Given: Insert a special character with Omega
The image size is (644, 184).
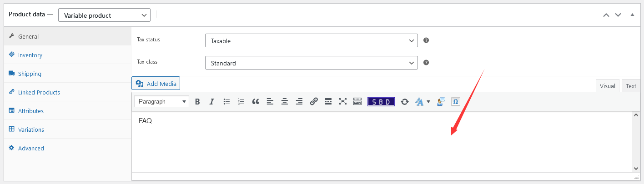Looking at the screenshot, I should coord(455,102).
